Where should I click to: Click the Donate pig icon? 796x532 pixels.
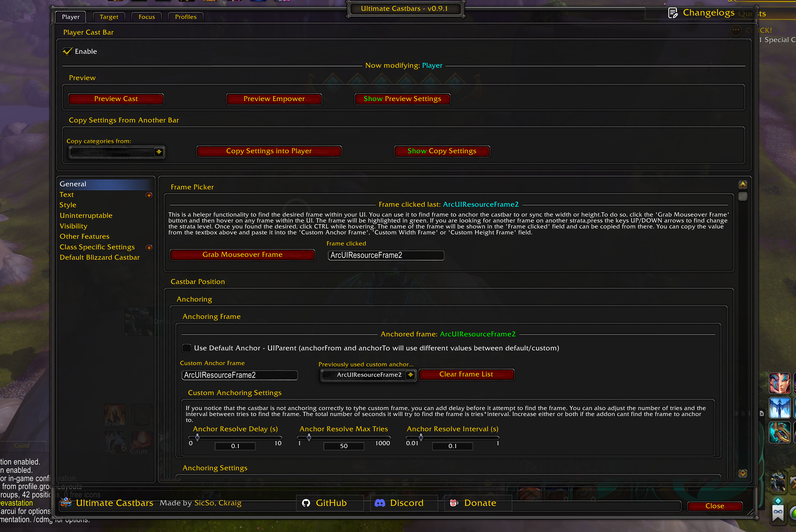click(x=453, y=503)
